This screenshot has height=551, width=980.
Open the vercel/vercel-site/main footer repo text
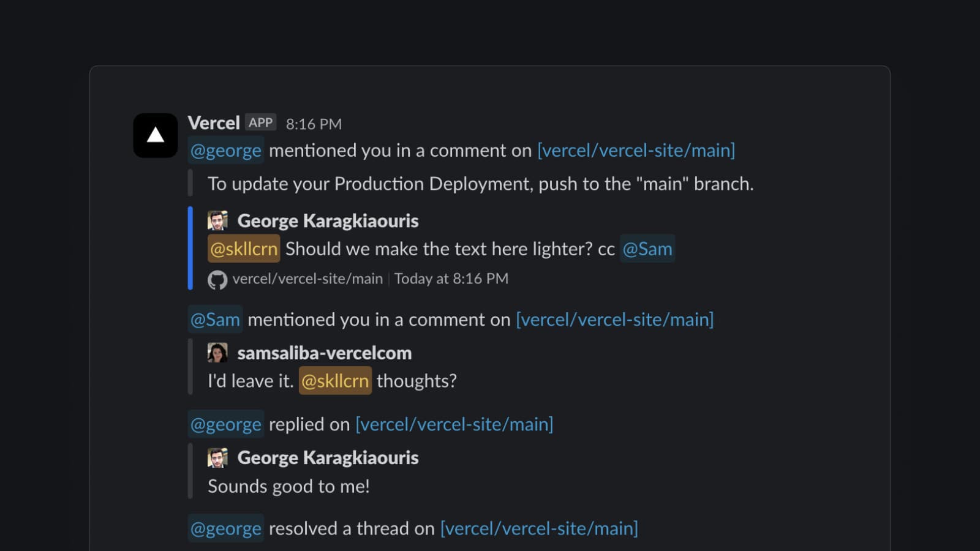307,279
